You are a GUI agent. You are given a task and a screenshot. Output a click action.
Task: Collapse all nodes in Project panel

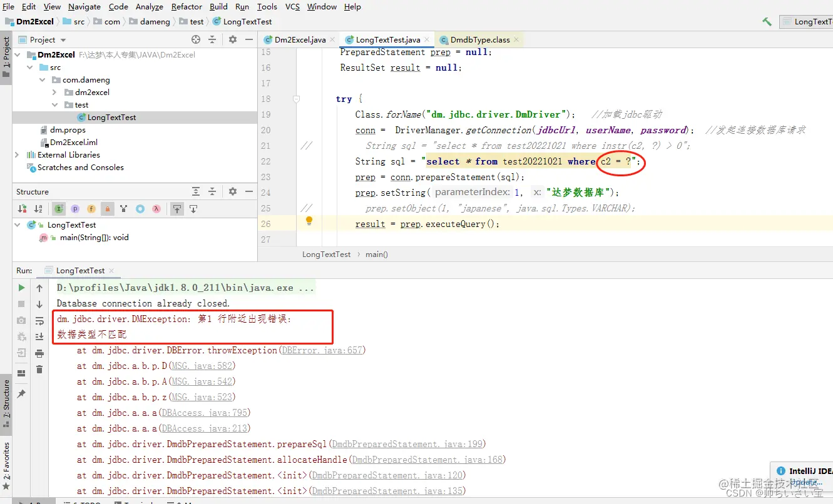[212, 39]
